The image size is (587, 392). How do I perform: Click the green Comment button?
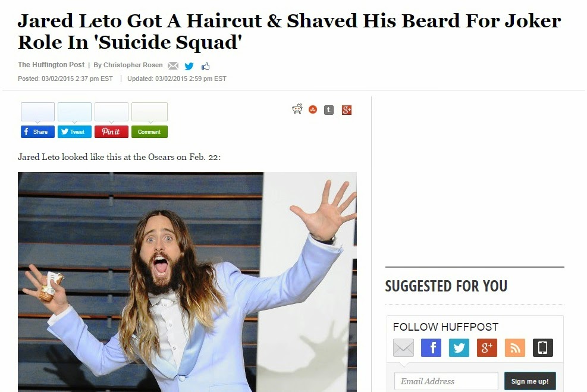pos(149,132)
